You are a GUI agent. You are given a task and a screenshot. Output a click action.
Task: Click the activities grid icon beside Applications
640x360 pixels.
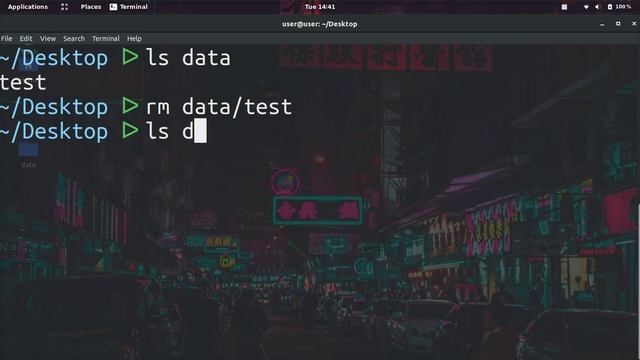pyautogui.click(x=64, y=7)
